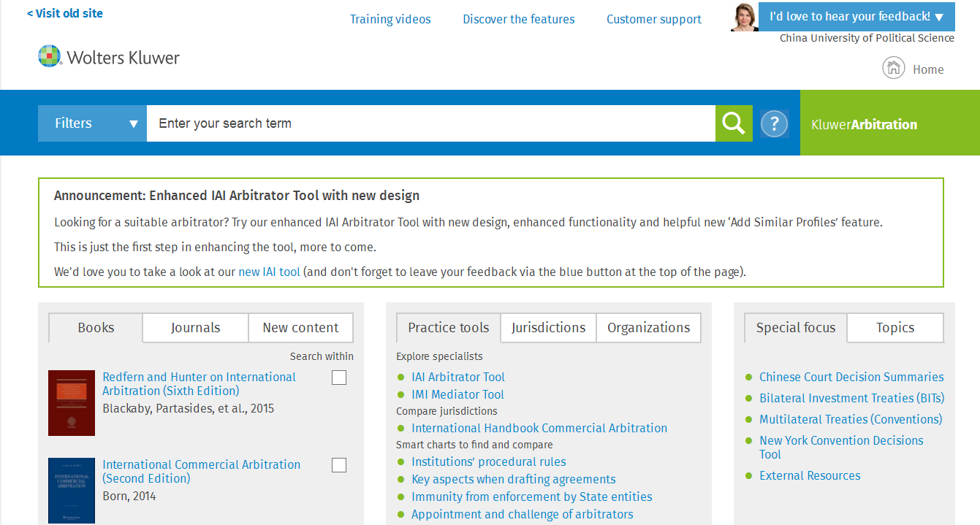Click the Explore specialists heading
Screen dimensions: 980x525
point(439,356)
